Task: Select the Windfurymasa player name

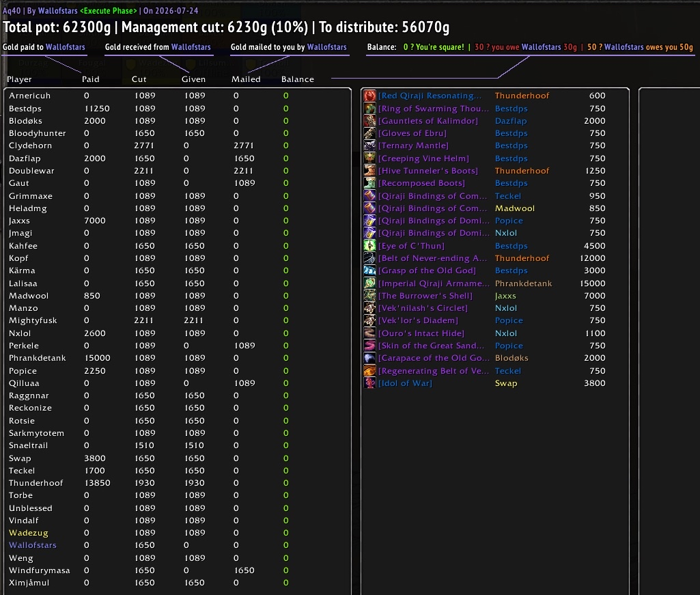Action: pyautogui.click(x=40, y=570)
